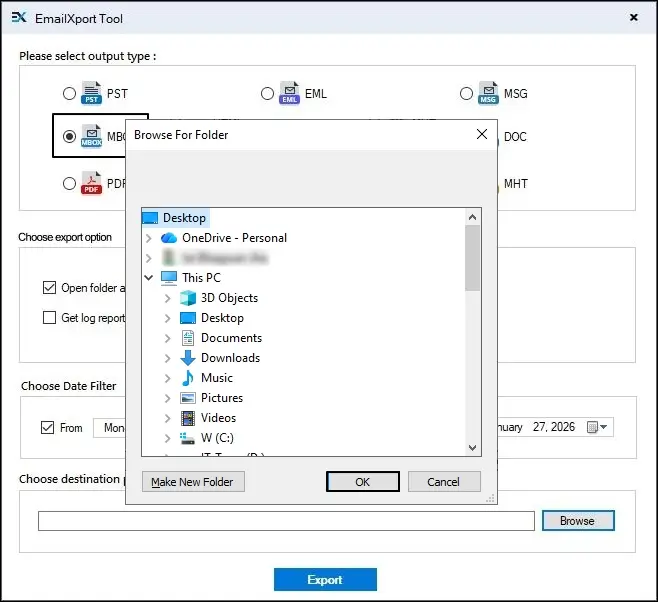
Task: Click the Videos film strip icon
Action: pyautogui.click(x=188, y=418)
